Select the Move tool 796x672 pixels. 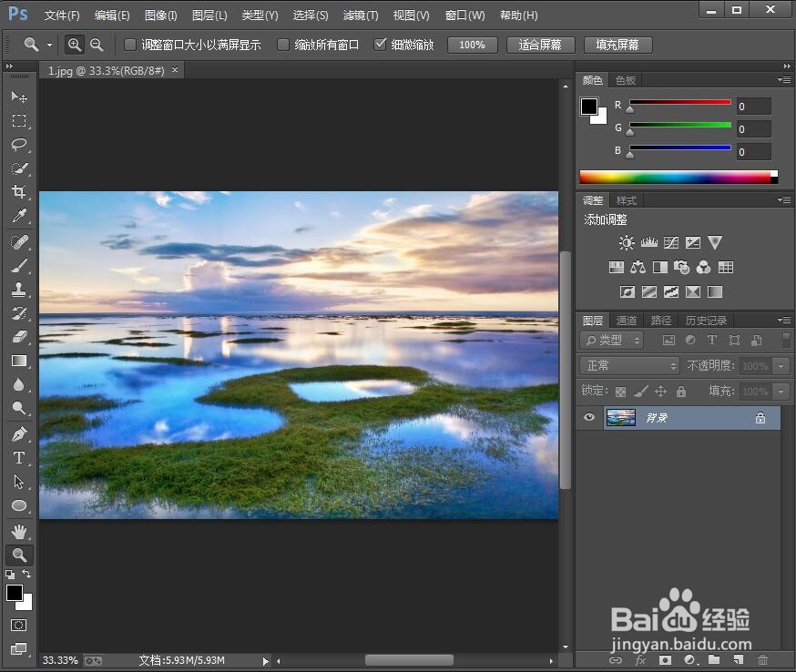click(19, 97)
